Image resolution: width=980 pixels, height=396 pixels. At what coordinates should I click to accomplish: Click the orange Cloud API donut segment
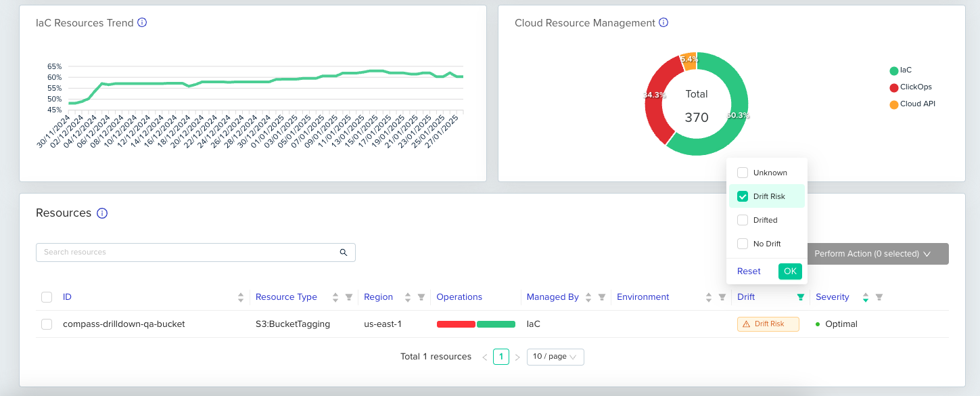[x=689, y=60]
